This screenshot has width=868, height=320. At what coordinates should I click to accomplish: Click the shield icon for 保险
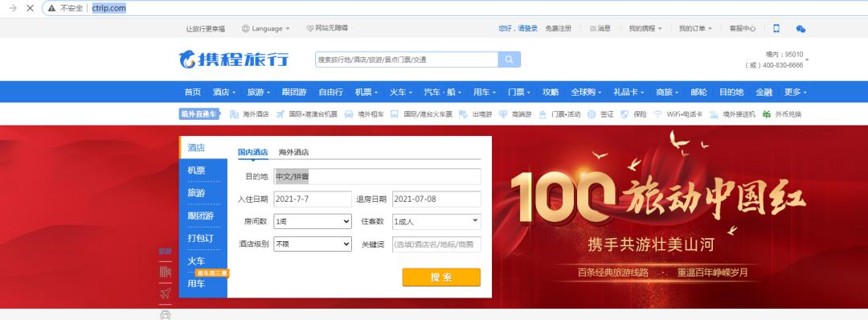click(625, 114)
